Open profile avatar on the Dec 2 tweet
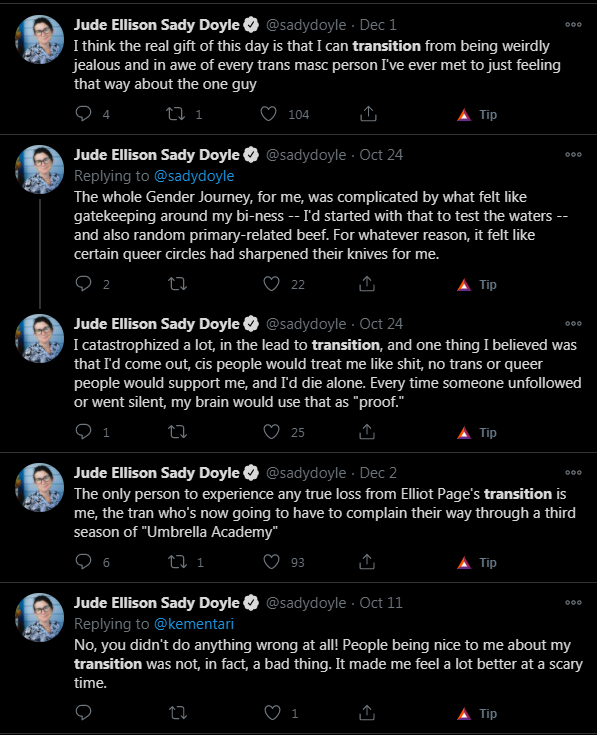Image resolution: width=597 pixels, height=735 pixels. (39, 488)
